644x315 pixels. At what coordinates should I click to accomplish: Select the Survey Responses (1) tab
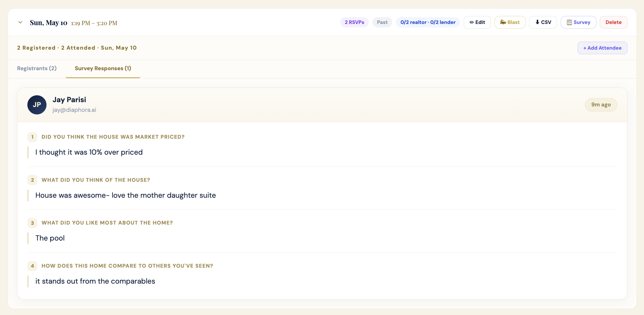[x=103, y=68]
